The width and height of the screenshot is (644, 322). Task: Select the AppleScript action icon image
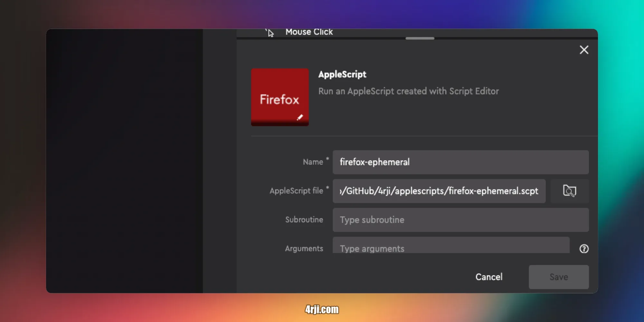pos(279,97)
